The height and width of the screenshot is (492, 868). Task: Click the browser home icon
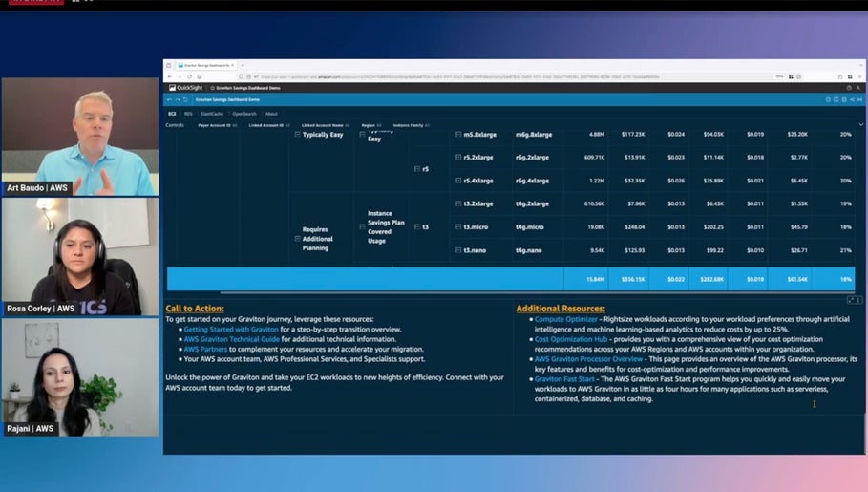coord(200,76)
